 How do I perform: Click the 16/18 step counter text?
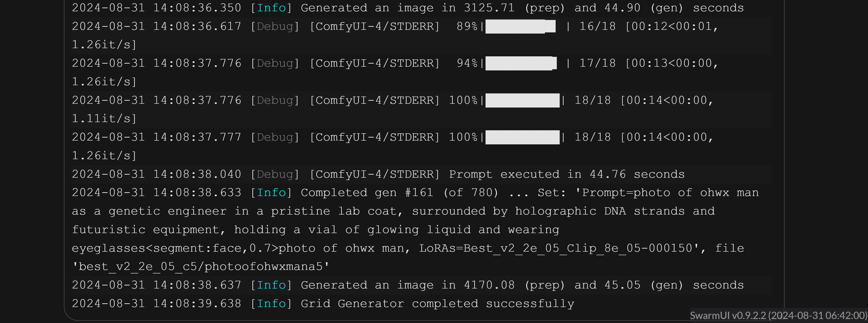[597, 26]
